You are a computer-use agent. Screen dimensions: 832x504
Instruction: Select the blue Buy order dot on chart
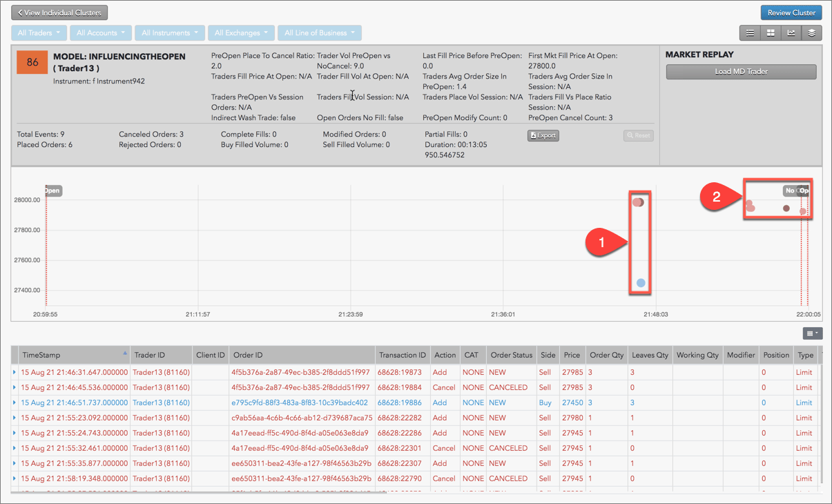pos(641,283)
